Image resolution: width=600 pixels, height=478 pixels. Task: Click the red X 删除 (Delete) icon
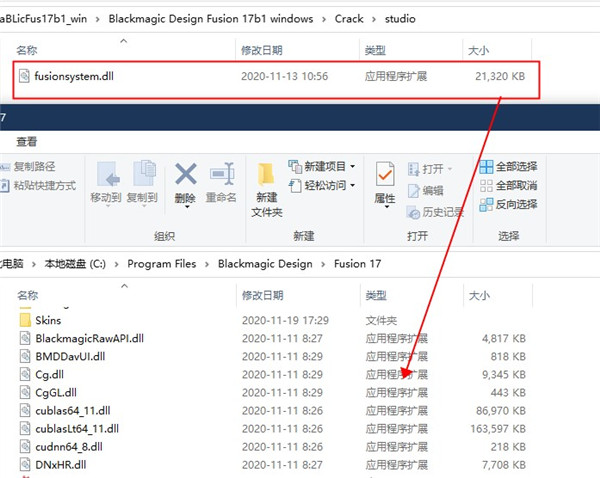(x=185, y=176)
